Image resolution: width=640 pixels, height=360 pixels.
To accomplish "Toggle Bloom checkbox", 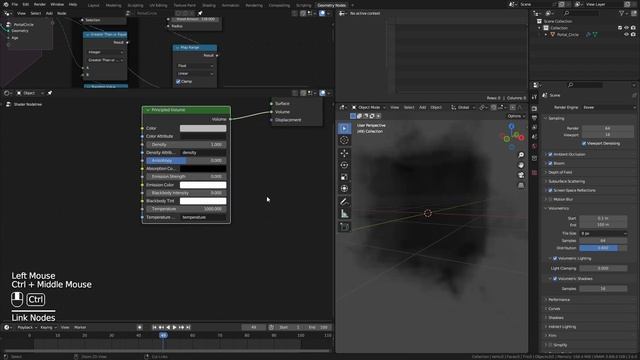I will pyautogui.click(x=550, y=163).
